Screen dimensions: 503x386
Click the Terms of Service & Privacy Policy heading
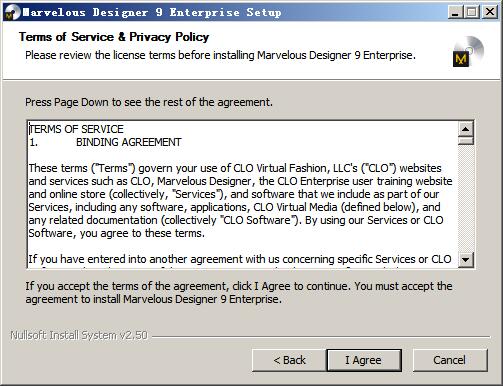(x=114, y=37)
